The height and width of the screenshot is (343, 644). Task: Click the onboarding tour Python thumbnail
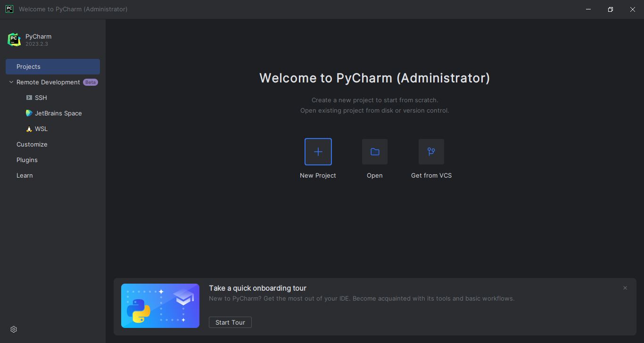[x=160, y=306]
